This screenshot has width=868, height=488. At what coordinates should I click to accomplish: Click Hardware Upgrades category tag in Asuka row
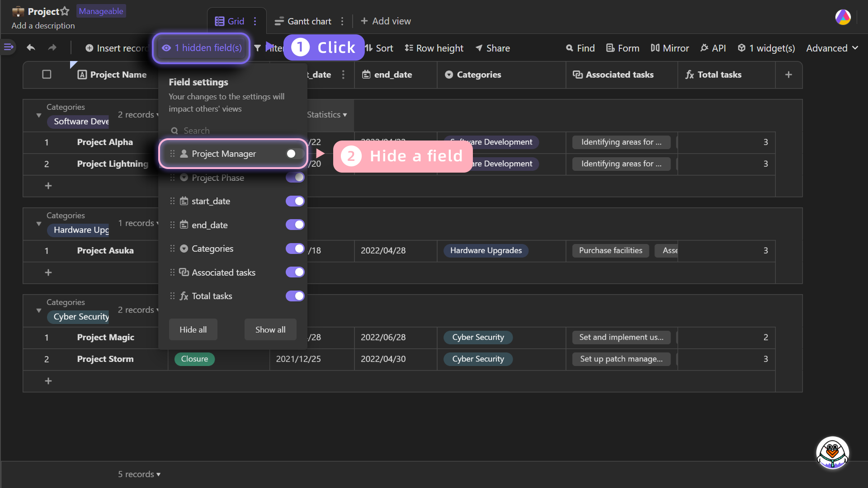pos(486,250)
